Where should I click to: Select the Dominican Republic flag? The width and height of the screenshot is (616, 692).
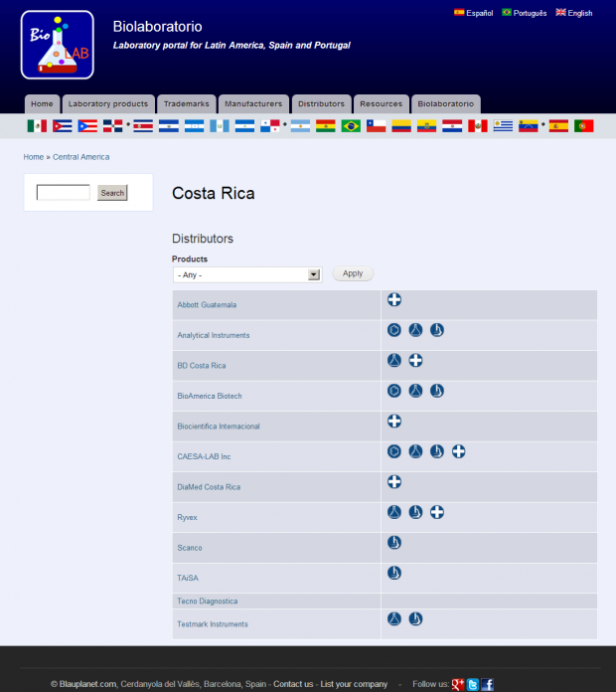[x=113, y=126]
